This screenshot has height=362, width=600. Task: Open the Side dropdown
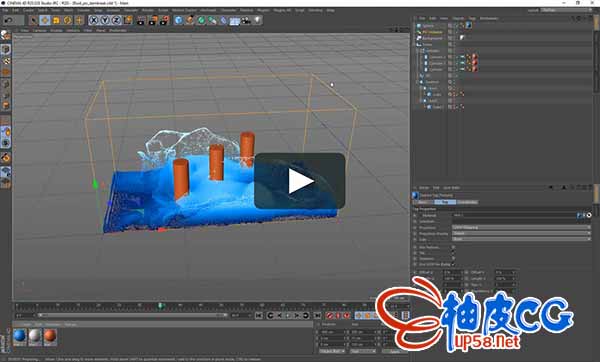click(521, 239)
